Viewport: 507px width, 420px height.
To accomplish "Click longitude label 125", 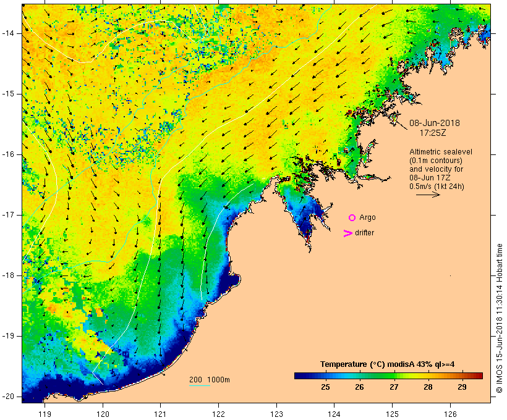I will click(x=393, y=414).
